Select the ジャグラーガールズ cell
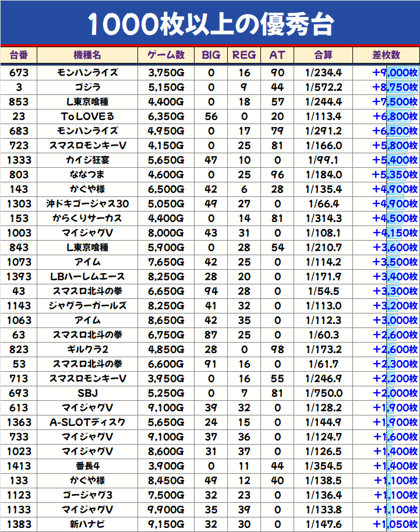Screen dimensions: 420x532 (87, 306)
